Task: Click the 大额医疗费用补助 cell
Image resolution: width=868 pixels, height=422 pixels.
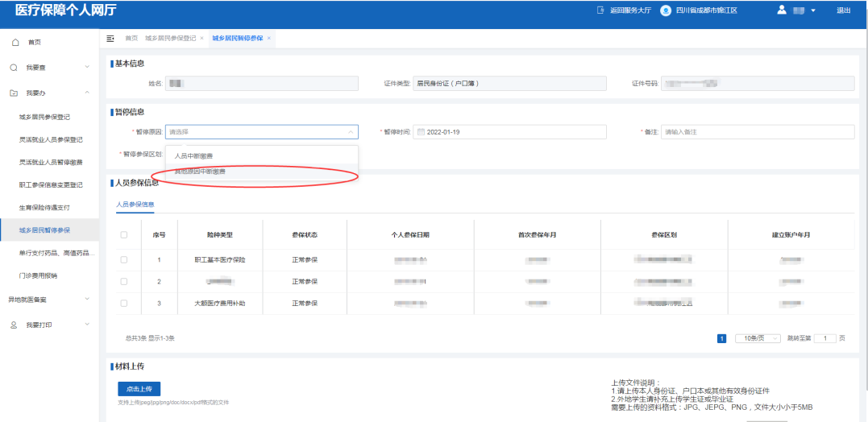Action: click(x=220, y=303)
